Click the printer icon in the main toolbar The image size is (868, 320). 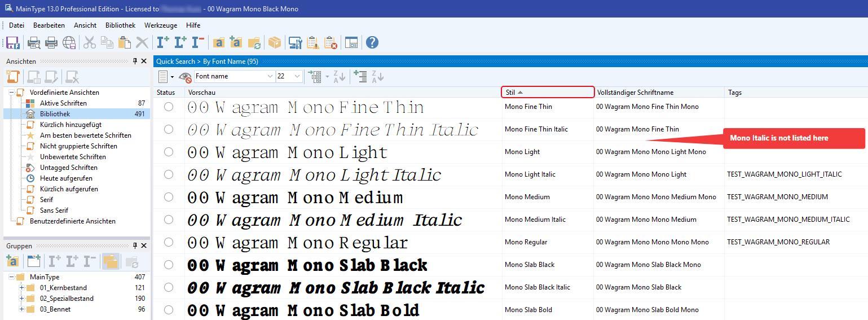pos(51,42)
